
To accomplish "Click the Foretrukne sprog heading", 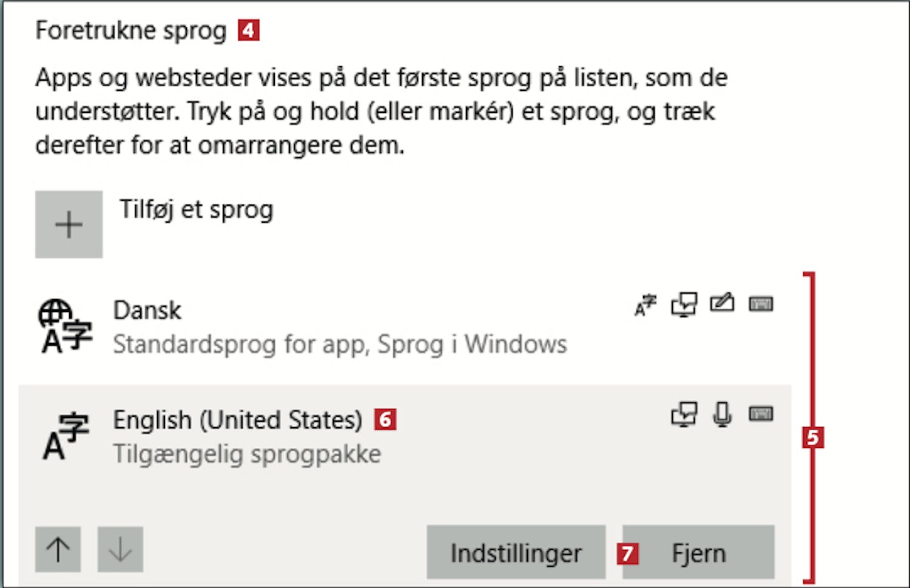I will [x=130, y=30].
